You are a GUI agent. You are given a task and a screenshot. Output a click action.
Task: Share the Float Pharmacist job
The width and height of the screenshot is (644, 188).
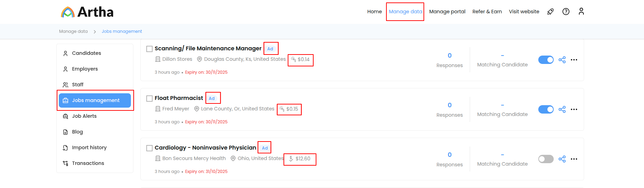562,109
